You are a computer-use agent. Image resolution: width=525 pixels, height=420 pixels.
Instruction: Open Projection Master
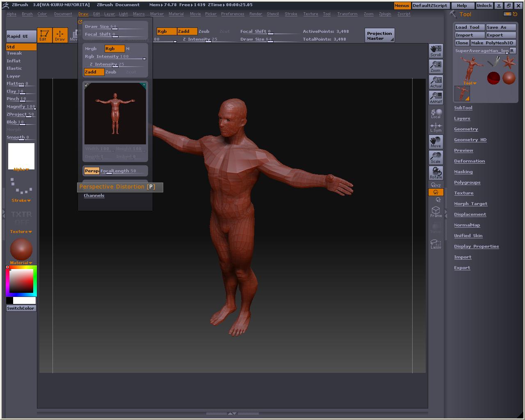coord(379,35)
